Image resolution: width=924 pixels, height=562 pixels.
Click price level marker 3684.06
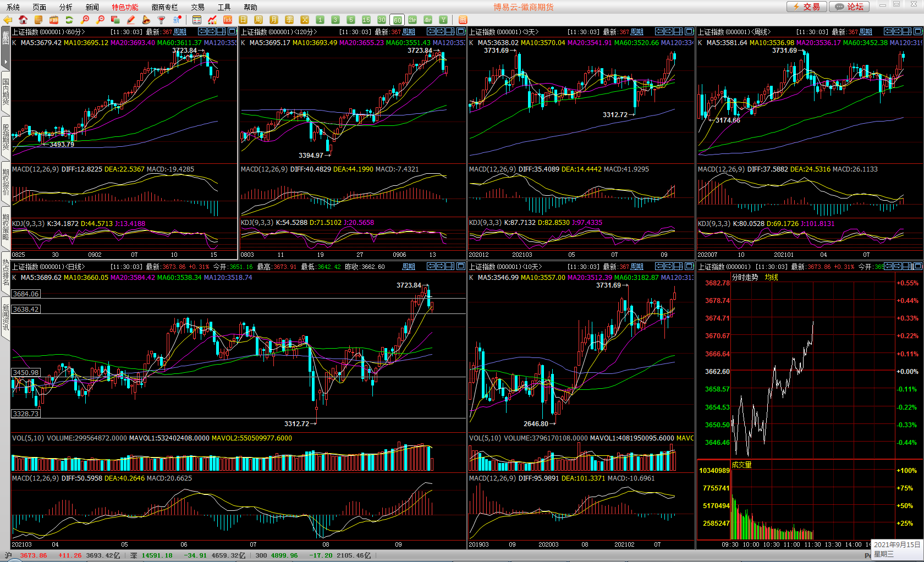click(26, 294)
